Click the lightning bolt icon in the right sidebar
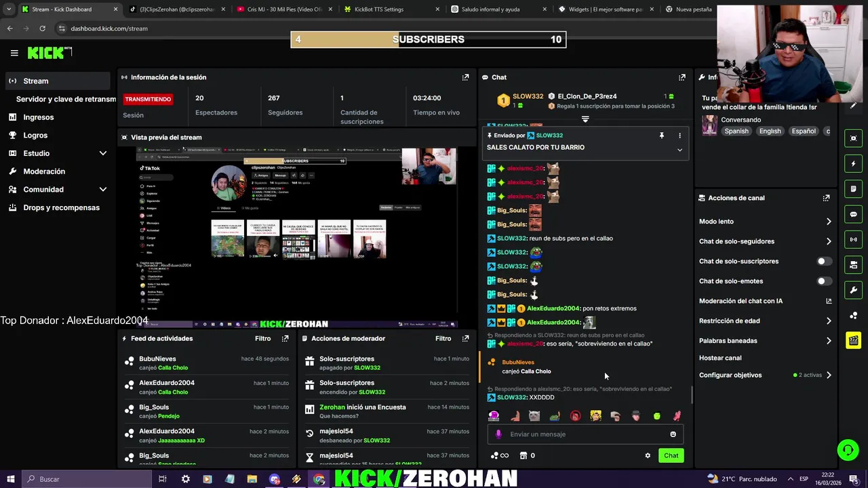Screen dimensions: 868x488 (853, 163)
